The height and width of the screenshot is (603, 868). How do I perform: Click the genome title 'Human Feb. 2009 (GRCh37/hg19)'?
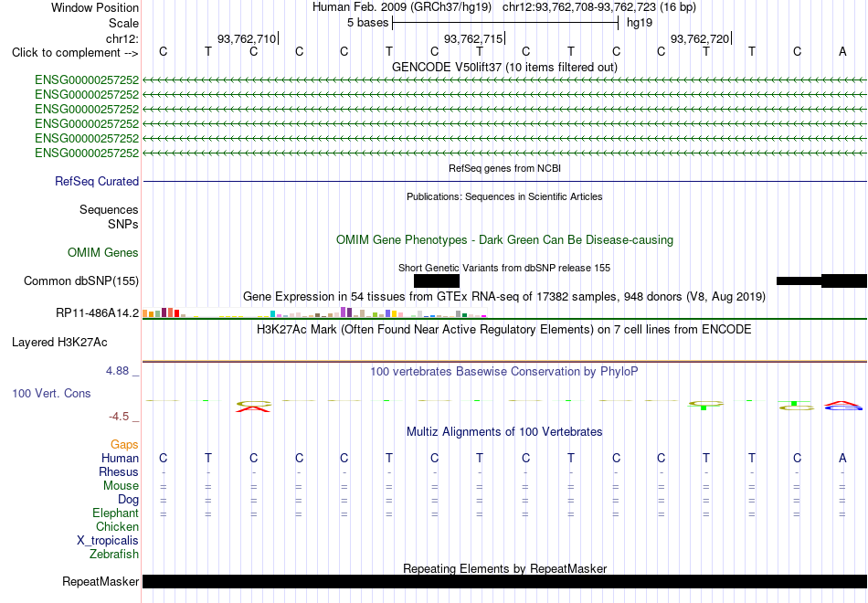click(402, 7)
